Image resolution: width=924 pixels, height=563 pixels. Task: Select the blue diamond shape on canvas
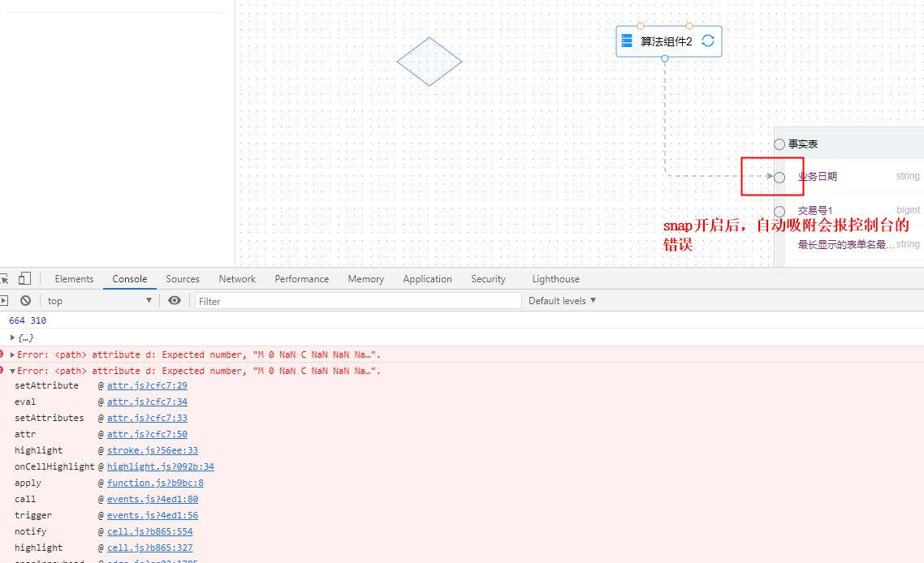click(430, 62)
